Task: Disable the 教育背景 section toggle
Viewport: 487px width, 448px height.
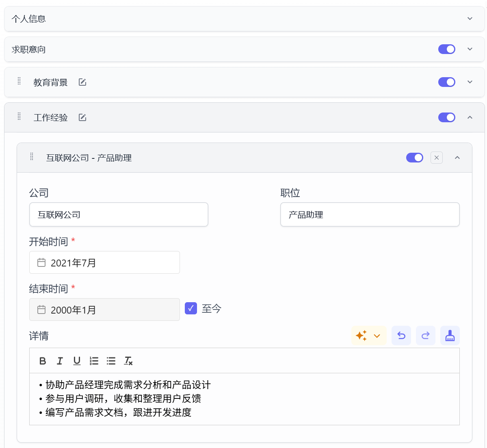Action: [x=447, y=82]
